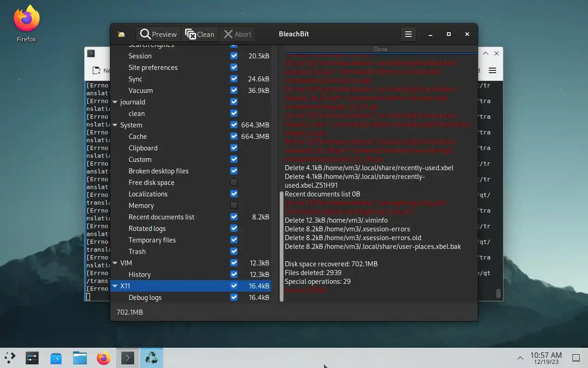This screenshot has height=368, width=588.
Task: Open the application launcher on the taskbar
Action: click(10, 358)
